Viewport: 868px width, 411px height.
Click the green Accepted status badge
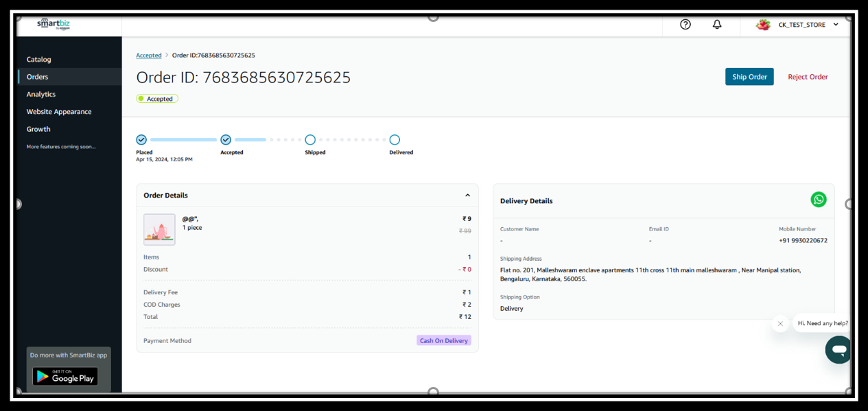click(x=157, y=99)
